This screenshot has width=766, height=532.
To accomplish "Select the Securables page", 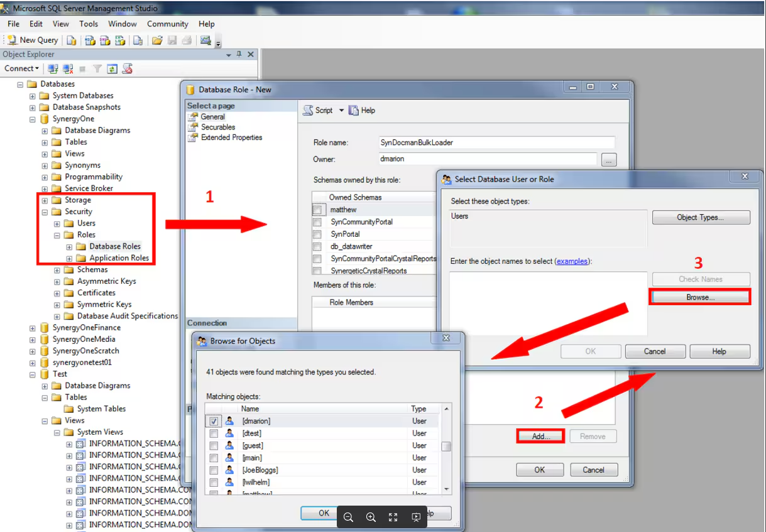I will 218,127.
